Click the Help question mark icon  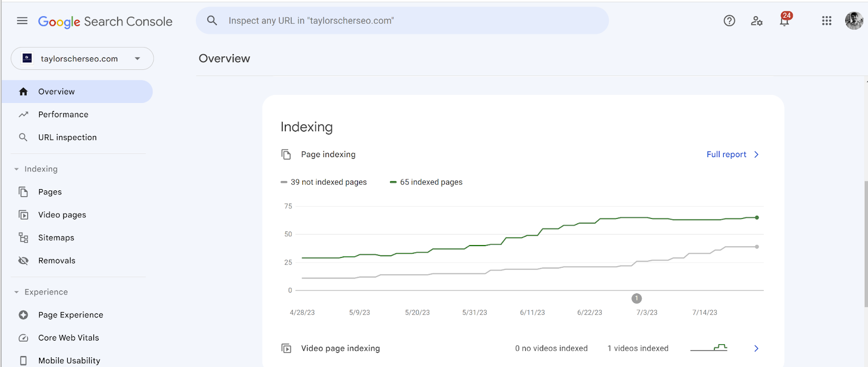[x=729, y=21]
